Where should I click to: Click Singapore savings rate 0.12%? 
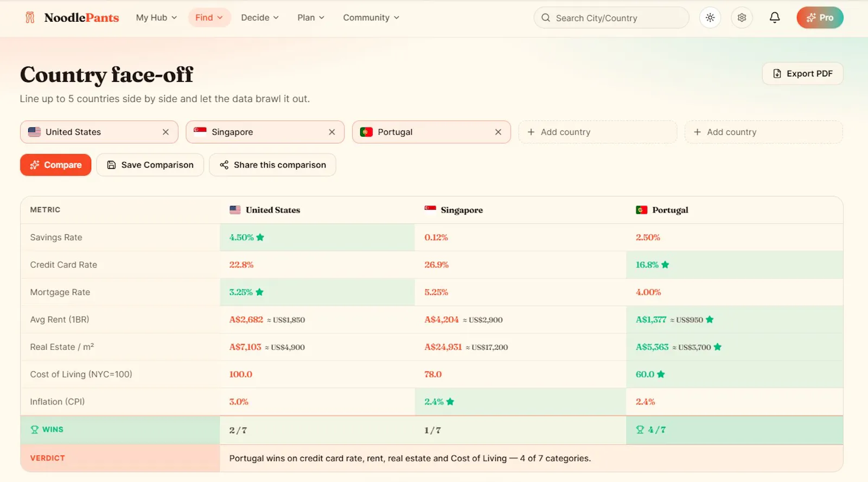click(436, 237)
